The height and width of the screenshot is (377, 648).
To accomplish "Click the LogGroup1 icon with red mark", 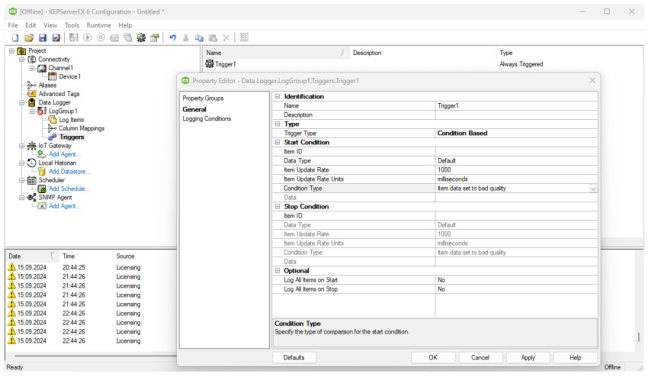I will [x=42, y=111].
